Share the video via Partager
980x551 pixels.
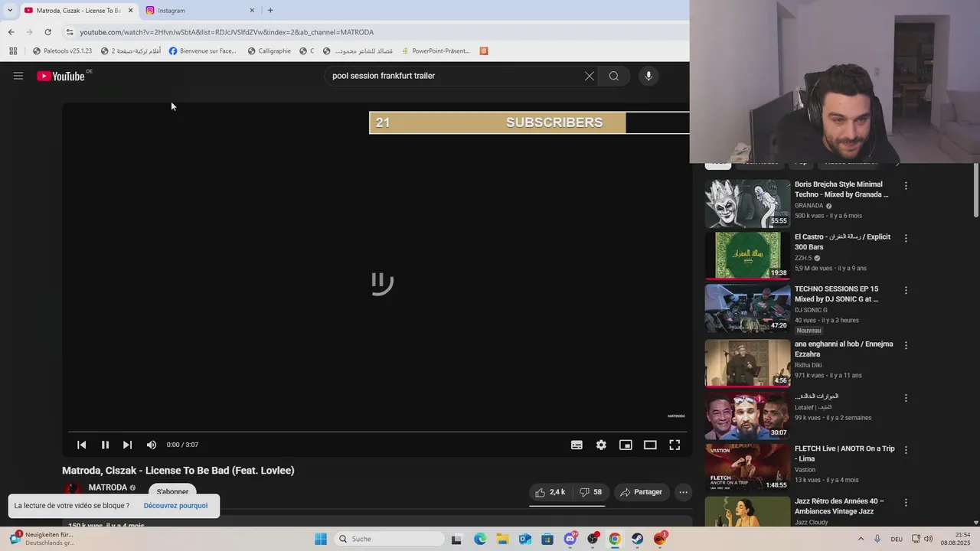(x=641, y=492)
